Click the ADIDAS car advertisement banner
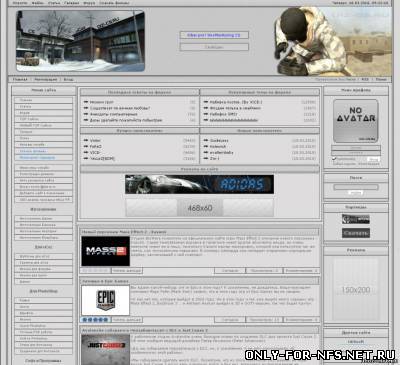 pos(199,184)
